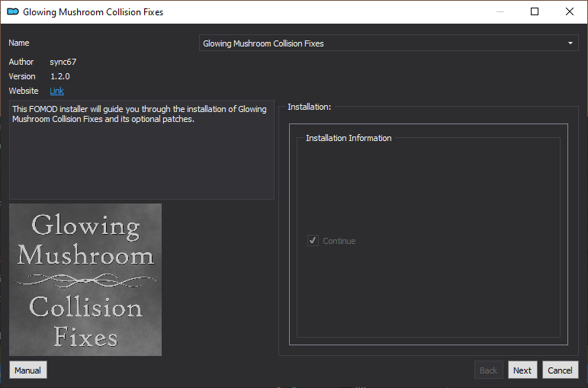This screenshot has height=388, width=588.
Task: Toggle the Continue checkbox
Action: [313, 241]
